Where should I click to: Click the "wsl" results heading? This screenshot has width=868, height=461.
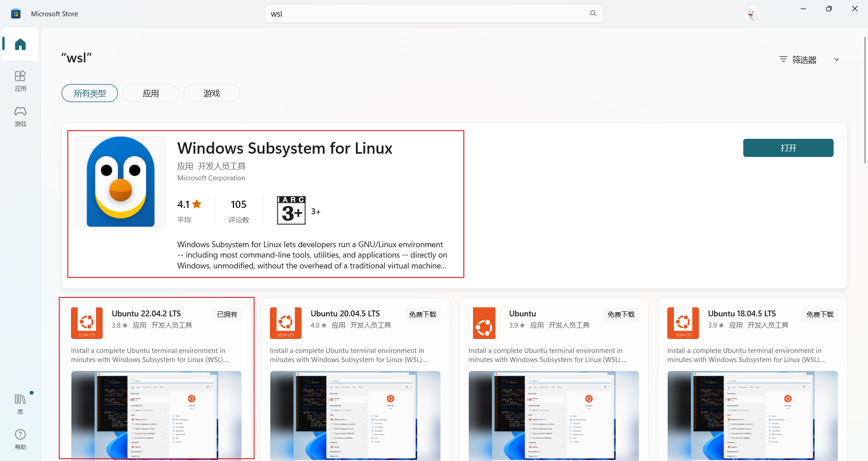pyautogui.click(x=76, y=58)
